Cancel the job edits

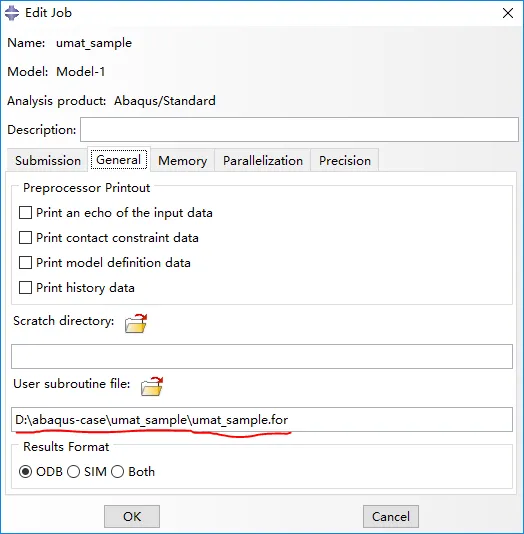(x=391, y=516)
